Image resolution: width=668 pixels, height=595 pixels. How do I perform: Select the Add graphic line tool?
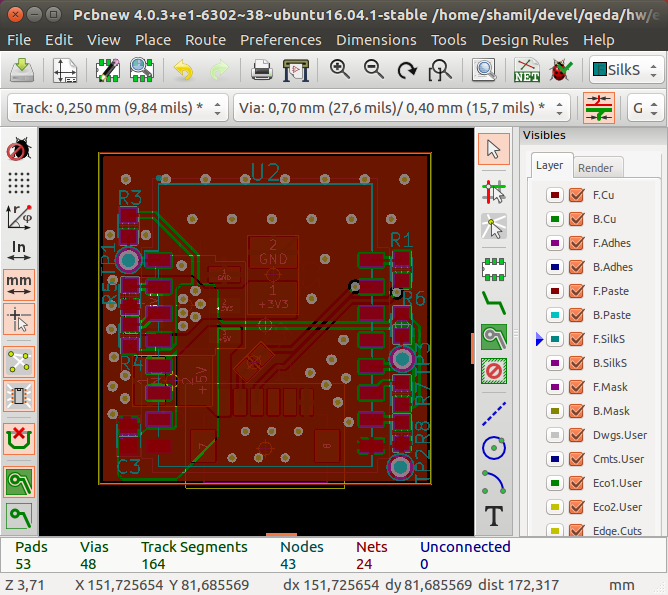tap(494, 414)
